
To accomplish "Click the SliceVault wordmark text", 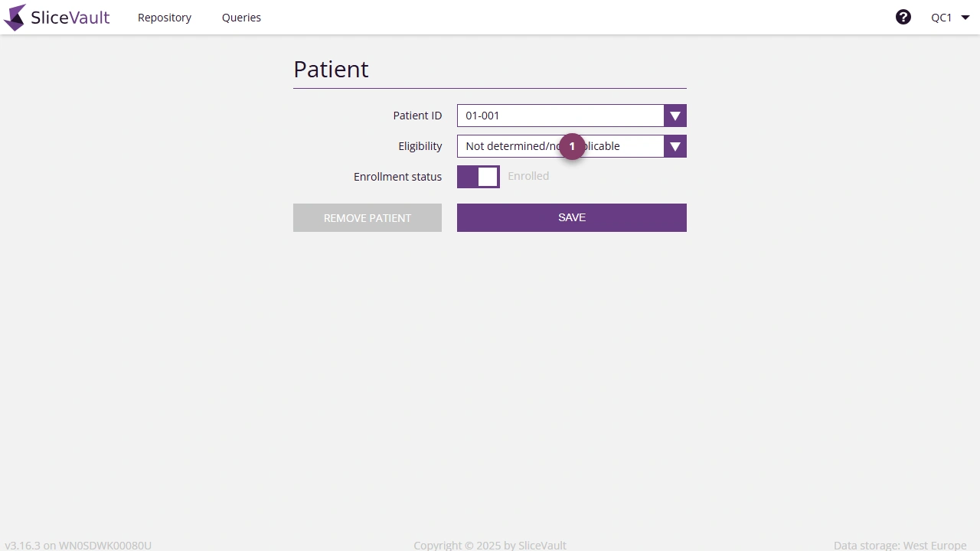I will (69, 17).
